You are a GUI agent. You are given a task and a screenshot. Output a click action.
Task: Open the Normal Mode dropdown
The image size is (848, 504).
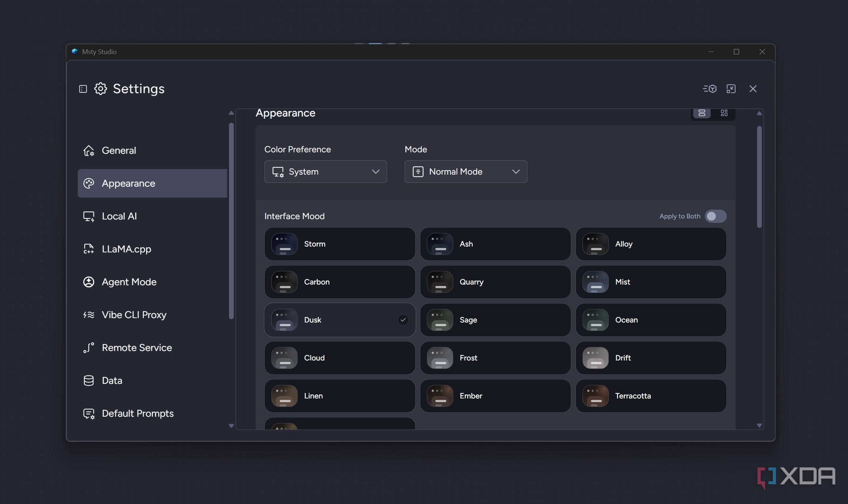pos(466,172)
